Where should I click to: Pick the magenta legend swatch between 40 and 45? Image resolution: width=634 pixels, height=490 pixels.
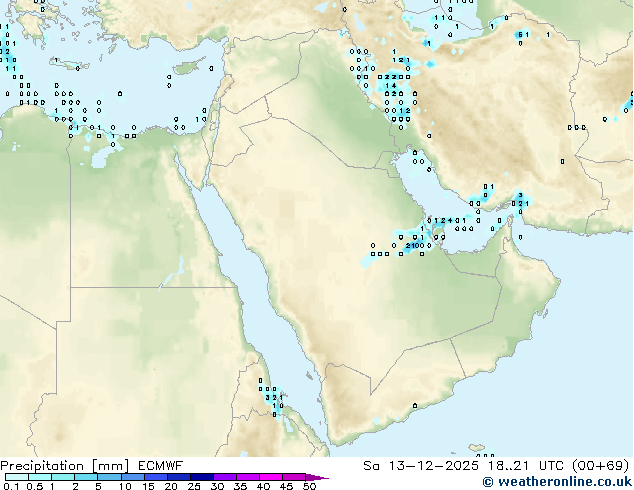[271, 477]
